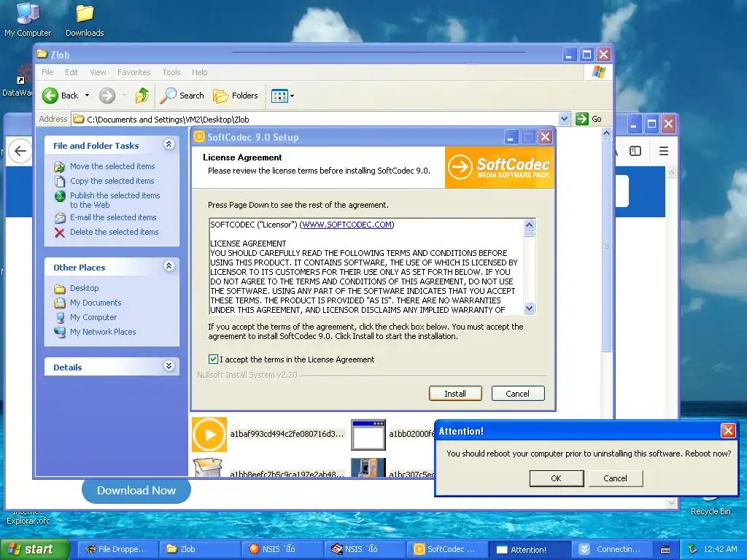747x560 pixels.
Task: Click the Go button next to address
Action: click(x=589, y=119)
